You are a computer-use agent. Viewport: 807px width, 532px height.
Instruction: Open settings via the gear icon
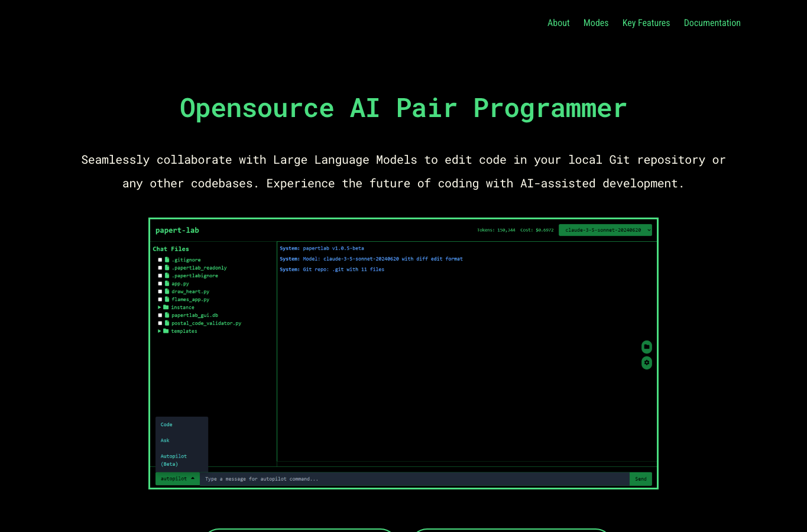point(647,363)
